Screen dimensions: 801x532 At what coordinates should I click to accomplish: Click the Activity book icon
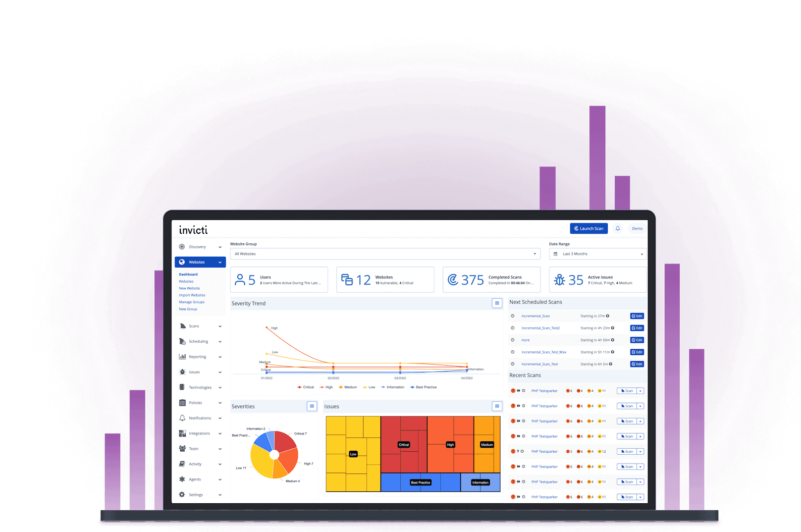182,464
